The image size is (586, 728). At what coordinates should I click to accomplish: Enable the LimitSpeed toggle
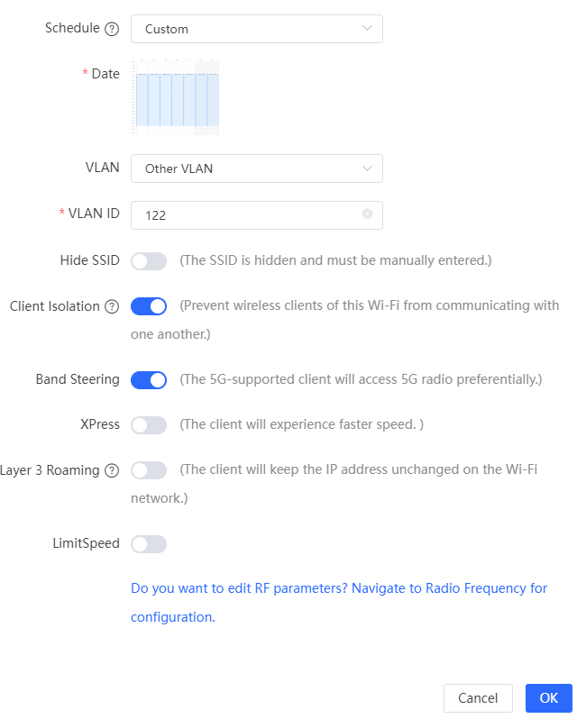(x=149, y=543)
